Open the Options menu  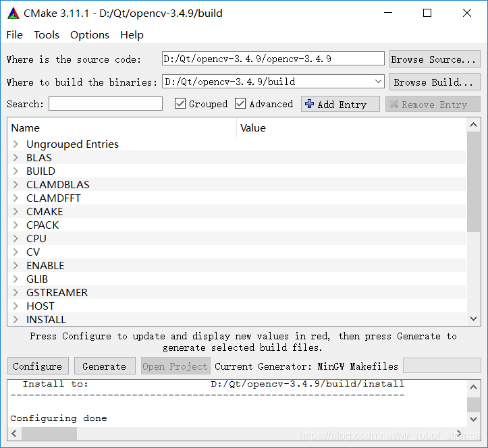[90, 35]
